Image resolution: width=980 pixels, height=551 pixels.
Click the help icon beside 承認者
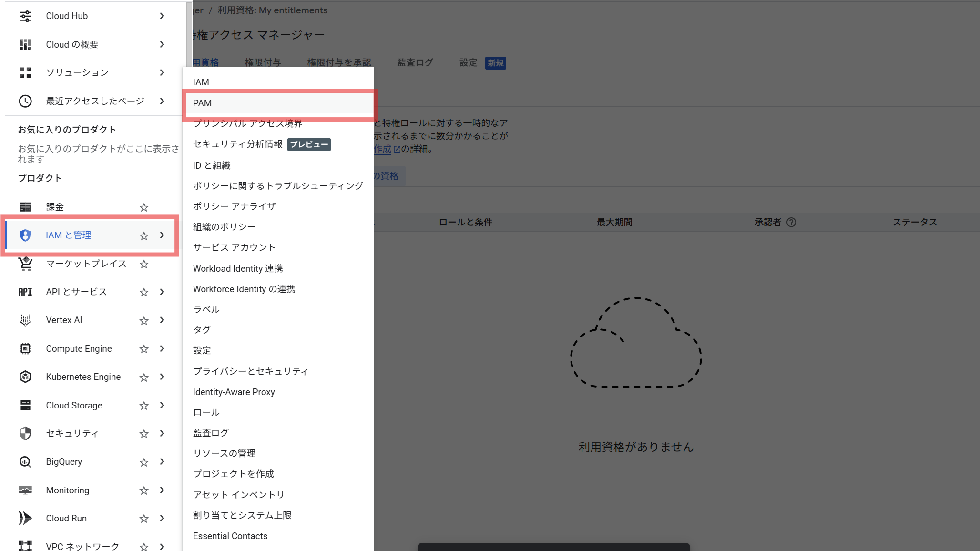click(792, 222)
